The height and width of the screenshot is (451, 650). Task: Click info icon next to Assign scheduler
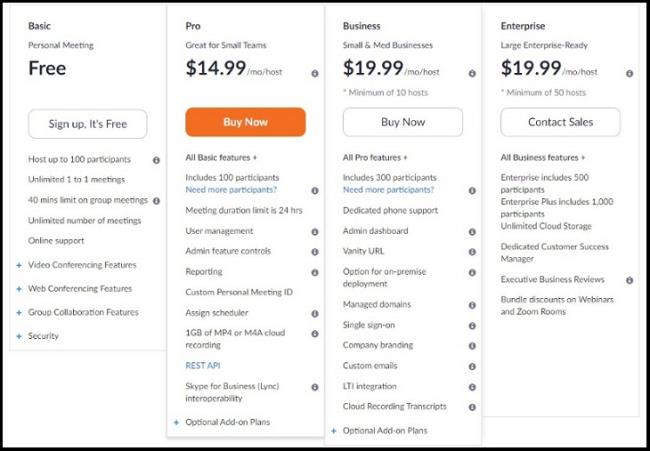pos(314,313)
